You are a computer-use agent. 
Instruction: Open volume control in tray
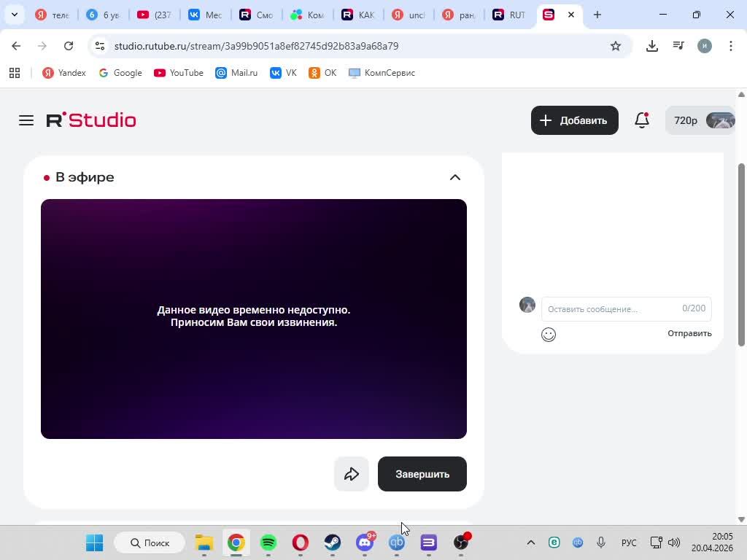674,542
